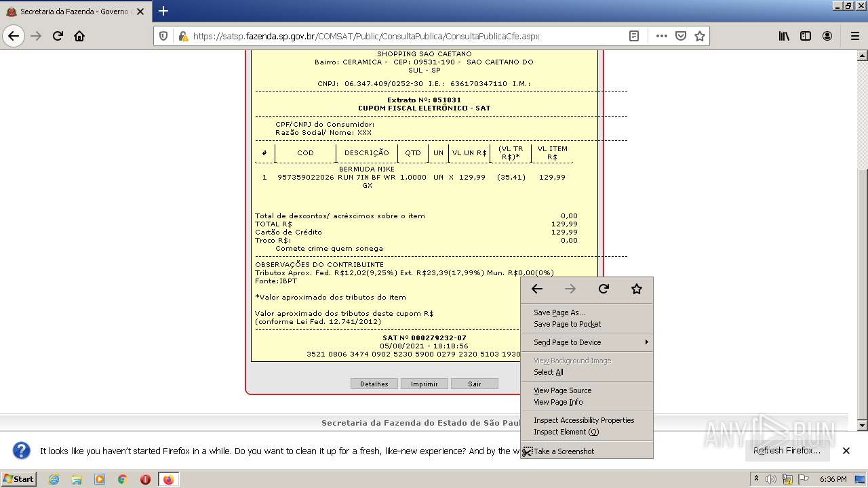Go back using browser toolbar arrow
Screen dimensions: 868x488
point(14,36)
